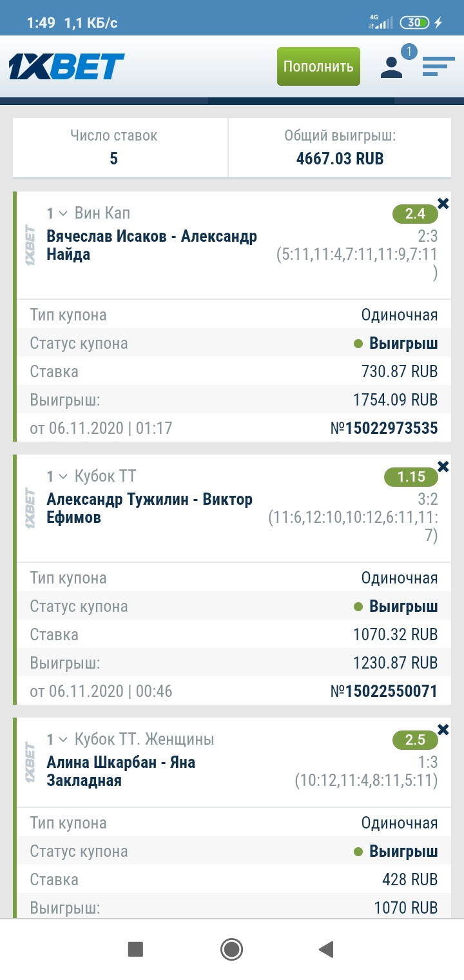Open match Александр Тужилин - Виктор Ефимов
Screen dimensions: 464x980
150,508
